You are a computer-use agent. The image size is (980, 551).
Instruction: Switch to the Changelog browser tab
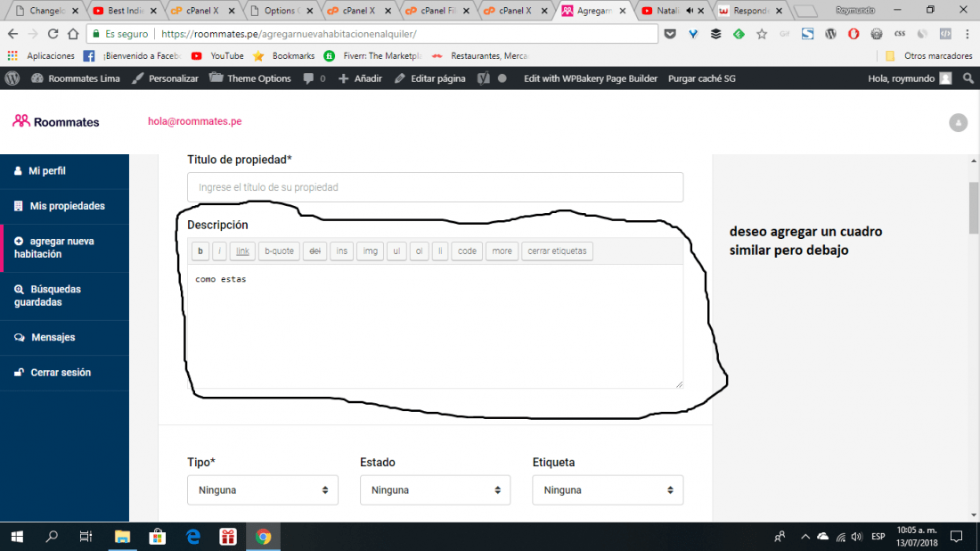pyautogui.click(x=47, y=11)
